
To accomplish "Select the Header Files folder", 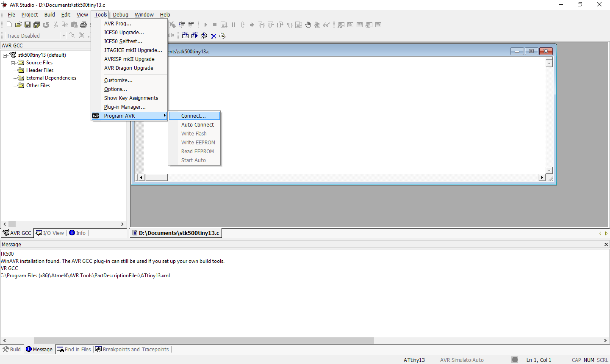I will pyautogui.click(x=40, y=70).
